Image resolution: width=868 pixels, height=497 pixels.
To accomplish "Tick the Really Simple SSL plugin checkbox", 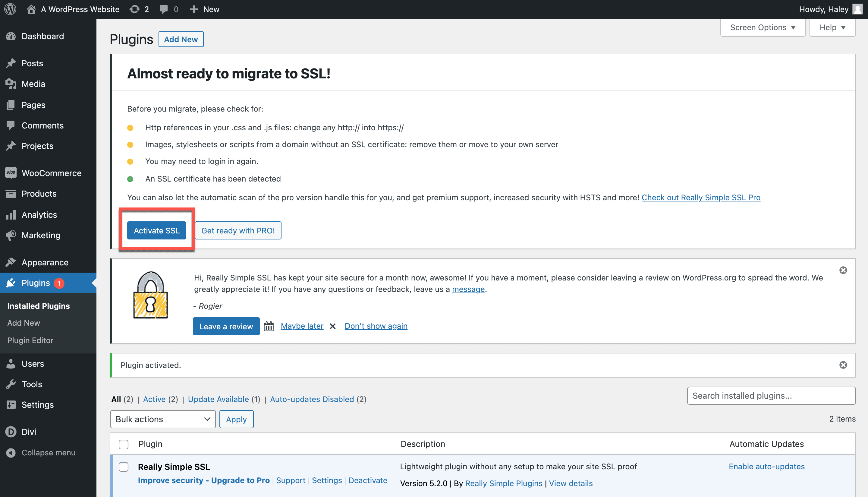I will coord(124,467).
